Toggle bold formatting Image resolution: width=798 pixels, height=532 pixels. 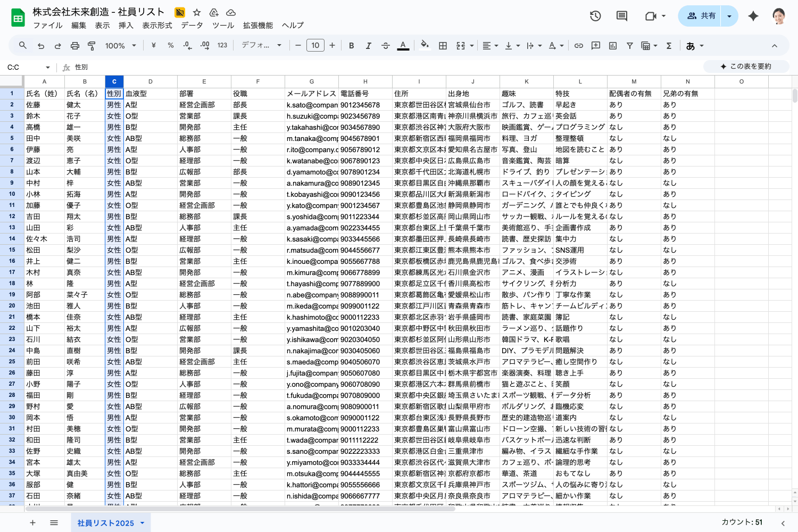352,46
